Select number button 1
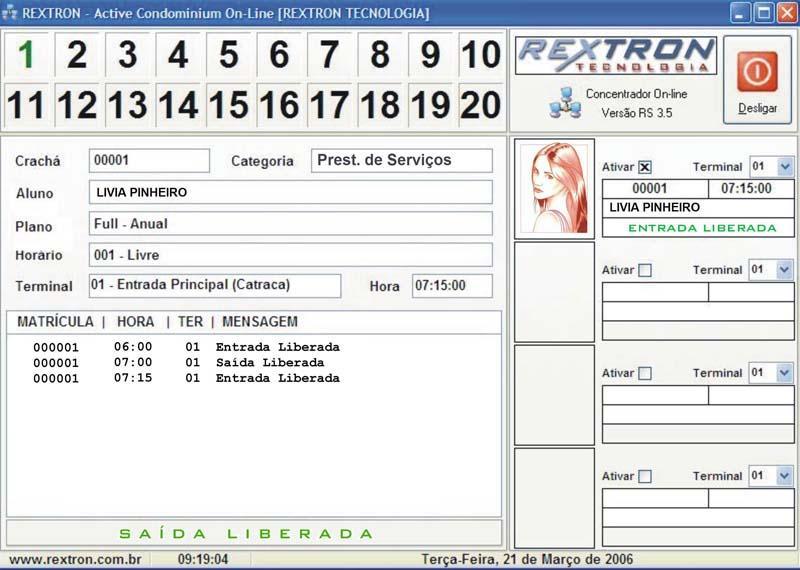 pyautogui.click(x=26, y=54)
